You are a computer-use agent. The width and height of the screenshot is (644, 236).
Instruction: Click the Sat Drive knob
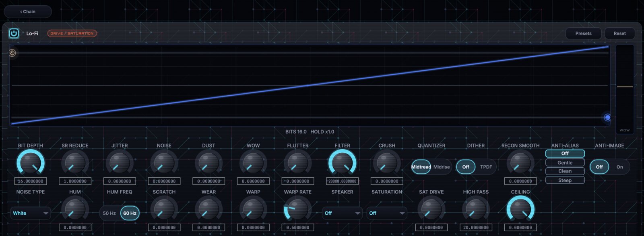pos(431,209)
